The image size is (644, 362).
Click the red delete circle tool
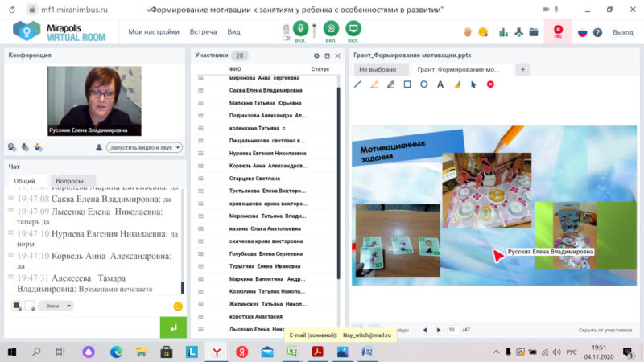click(x=490, y=84)
